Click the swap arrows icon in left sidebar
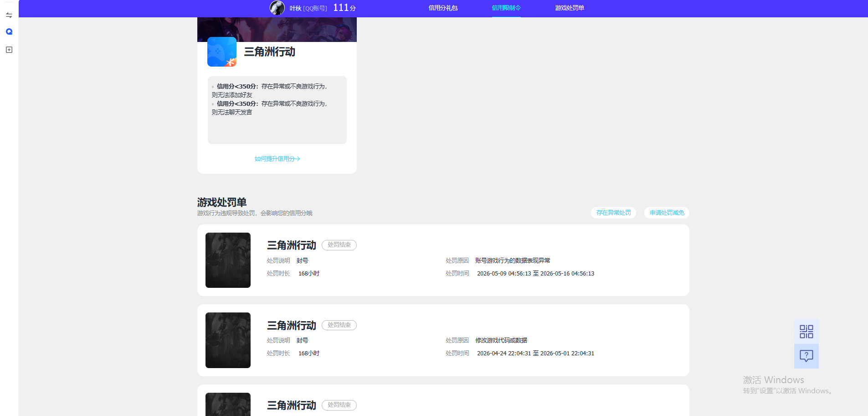This screenshot has height=416, width=868. click(9, 15)
